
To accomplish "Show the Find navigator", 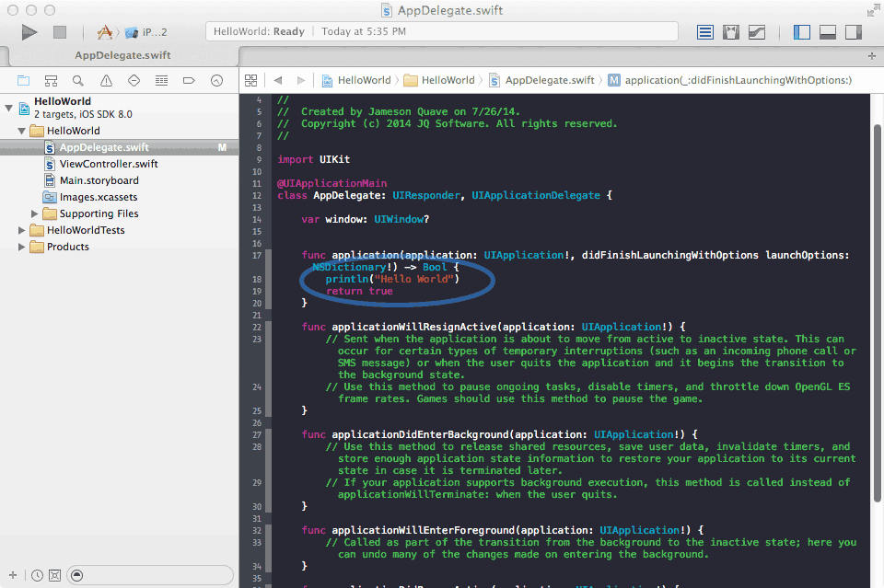I will [x=78, y=81].
